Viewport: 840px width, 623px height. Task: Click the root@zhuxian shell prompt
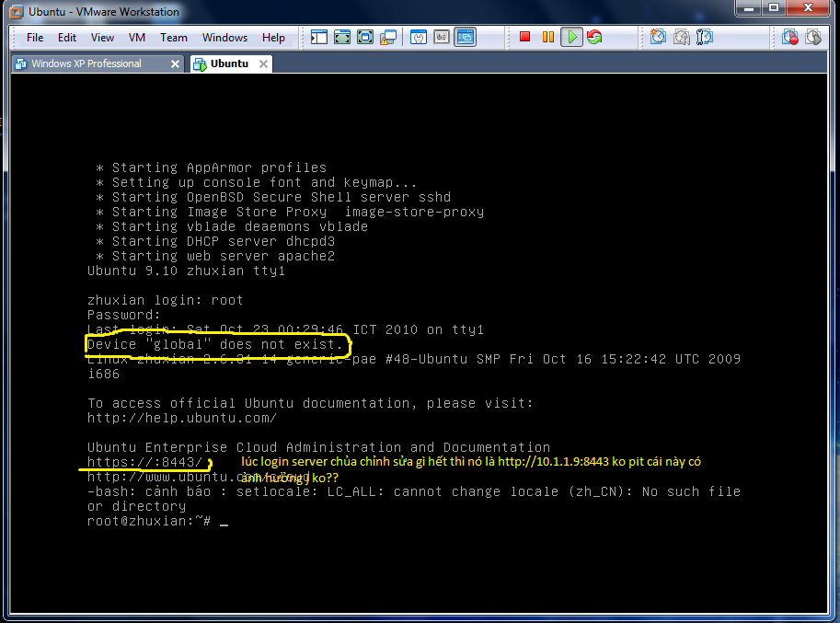point(149,521)
